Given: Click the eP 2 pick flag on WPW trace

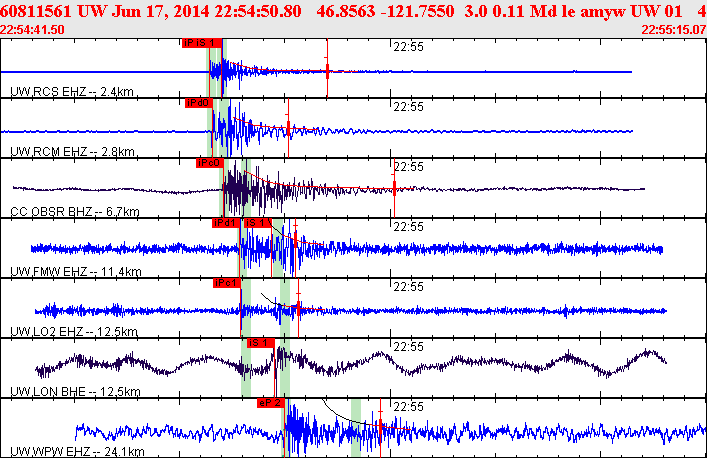Looking at the screenshot, I should (271, 403).
